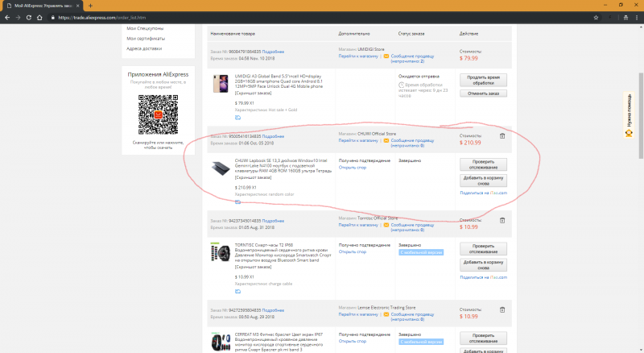Reload the AliExpress orders page
The height and width of the screenshot is (353, 644).
coord(29,18)
